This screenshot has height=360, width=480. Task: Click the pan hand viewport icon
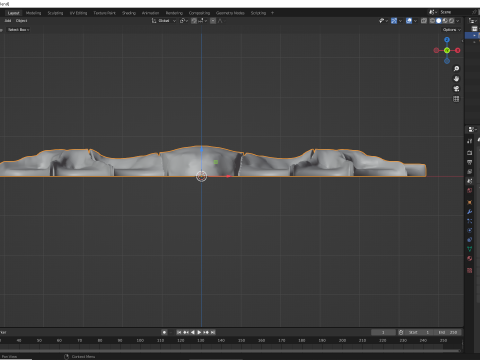pos(456,79)
